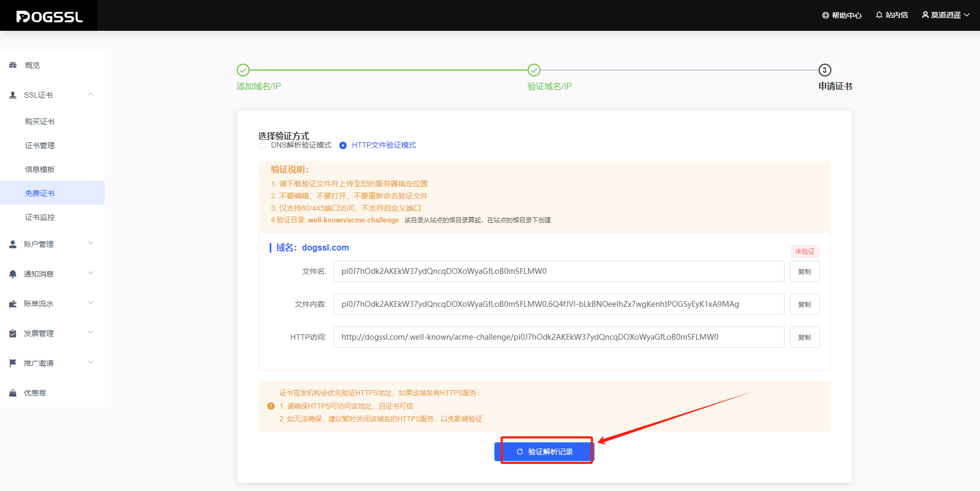The width and height of the screenshot is (980, 491).
Task: Open 购买证书 in the sidebar
Action: pyautogui.click(x=52, y=122)
